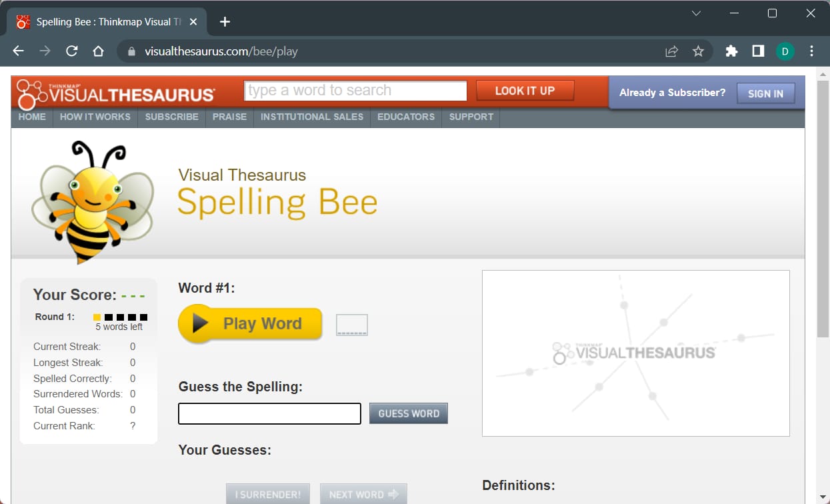Click the Guess the Spelling text field
This screenshot has width=830, height=504.
click(x=269, y=413)
